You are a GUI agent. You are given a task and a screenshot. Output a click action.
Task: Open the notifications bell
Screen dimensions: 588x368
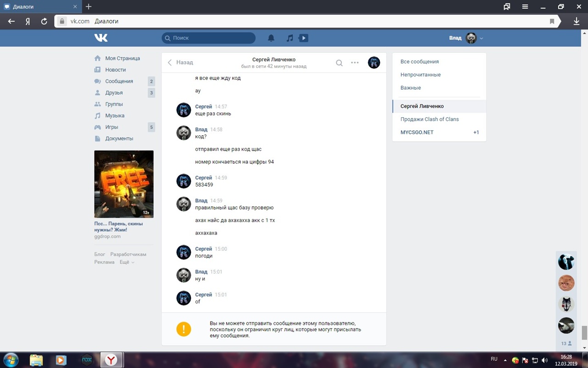click(271, 38)
